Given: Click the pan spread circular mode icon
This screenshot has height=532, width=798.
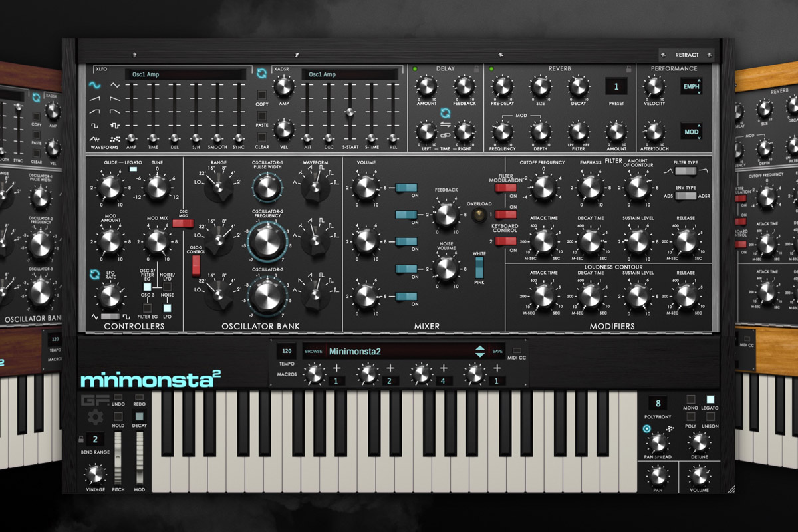Looking at the screenshot, I should coord(647,429).
